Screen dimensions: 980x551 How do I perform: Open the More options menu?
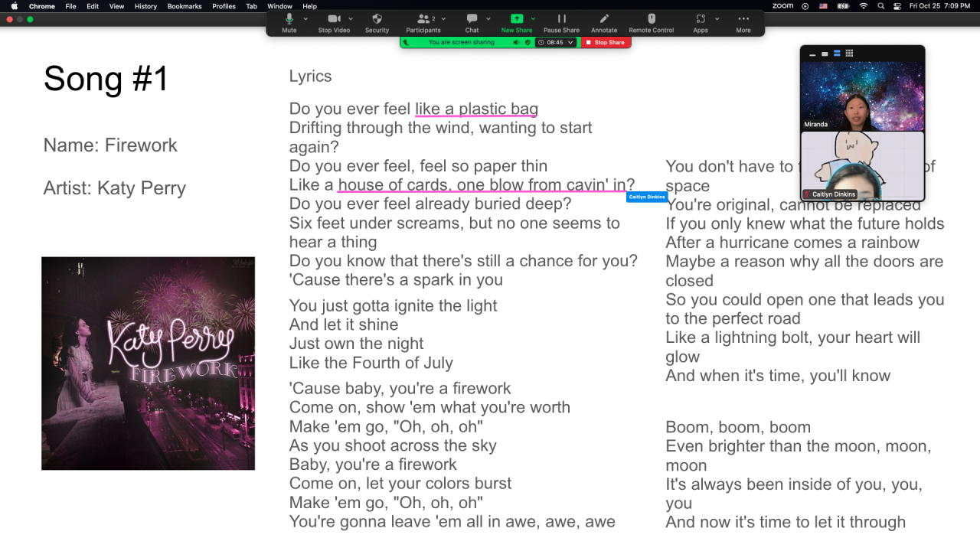pyautogui.click(x=743, y=22)
